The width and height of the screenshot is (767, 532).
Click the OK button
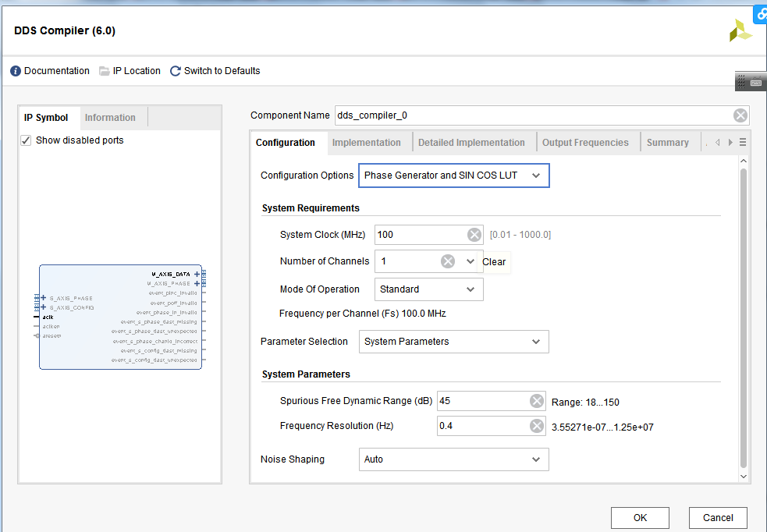tap(640, 518)
